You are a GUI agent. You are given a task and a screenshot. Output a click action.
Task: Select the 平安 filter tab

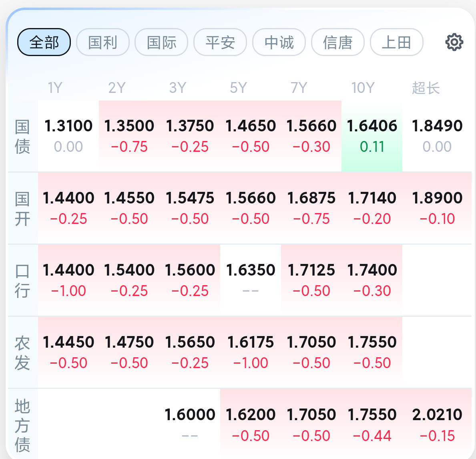pos(220,42)
